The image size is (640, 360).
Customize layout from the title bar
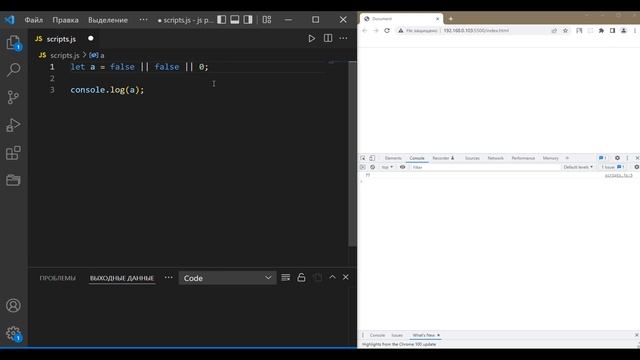[267, 20]
